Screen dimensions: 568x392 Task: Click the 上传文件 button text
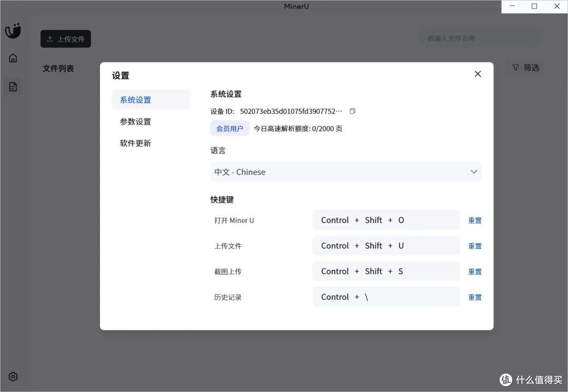(71, 39)
